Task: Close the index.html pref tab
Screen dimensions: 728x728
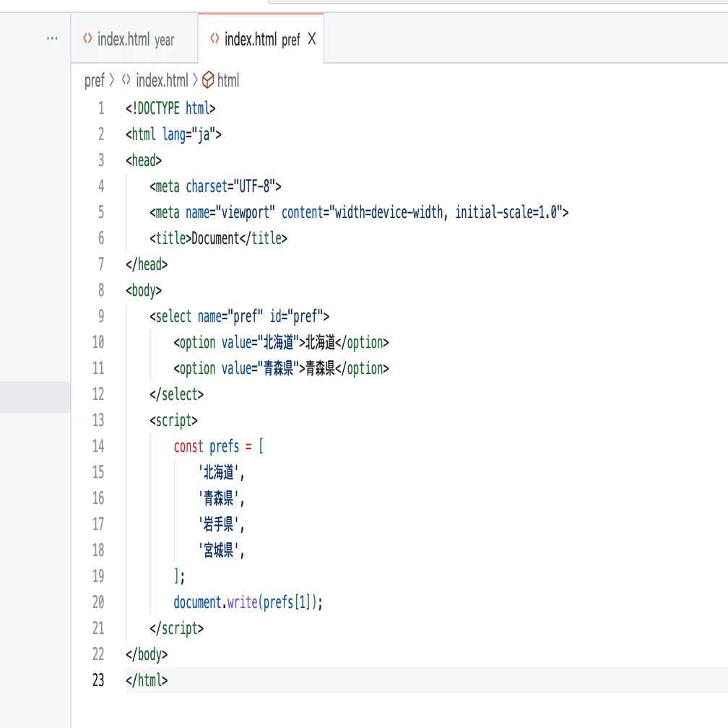Action: [x=311, y=39]
